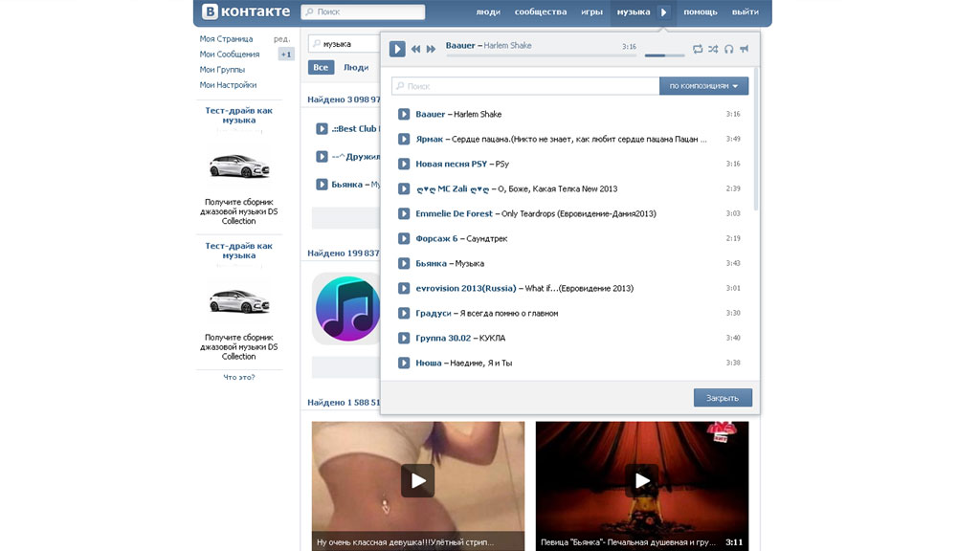Toggle shuffle mode in audio player
Viewport: 980px width, 551px height.
point(713,49)
